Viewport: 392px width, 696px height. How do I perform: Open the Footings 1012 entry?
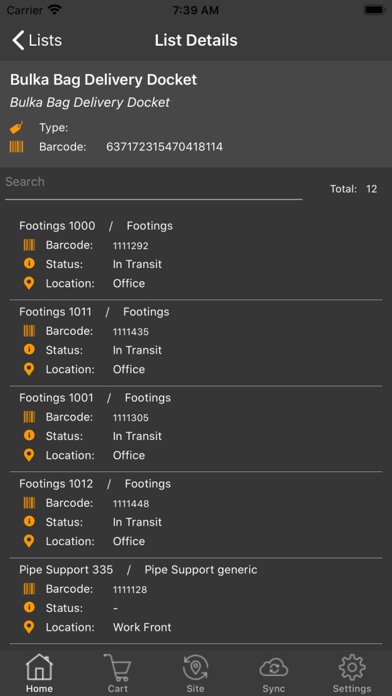[x=196, y=515]
